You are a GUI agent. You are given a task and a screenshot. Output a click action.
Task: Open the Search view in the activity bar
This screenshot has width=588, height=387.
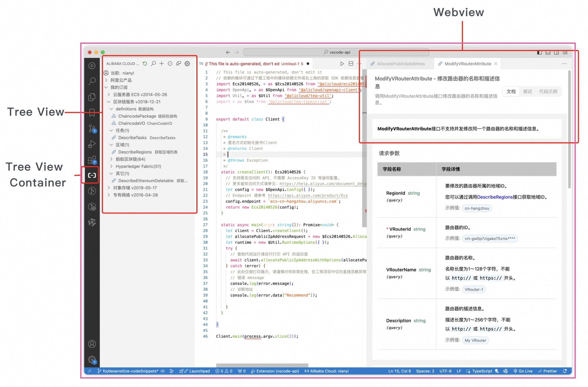[92, 81]
